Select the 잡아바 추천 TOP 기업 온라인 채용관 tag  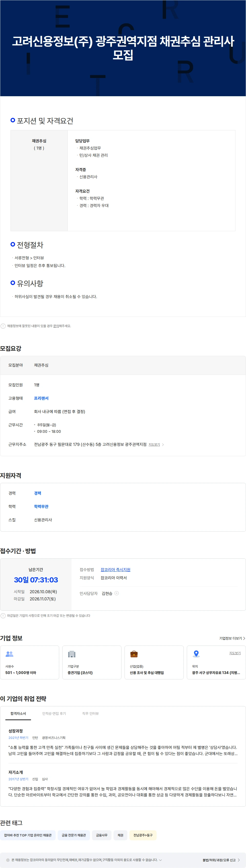tap(28, 835)
